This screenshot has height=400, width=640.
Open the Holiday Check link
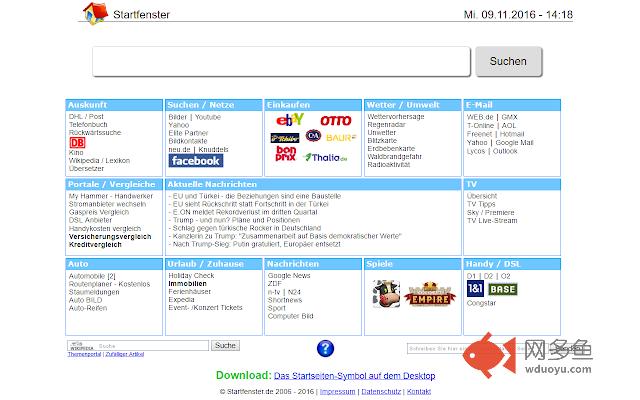[x=191, y=276]
